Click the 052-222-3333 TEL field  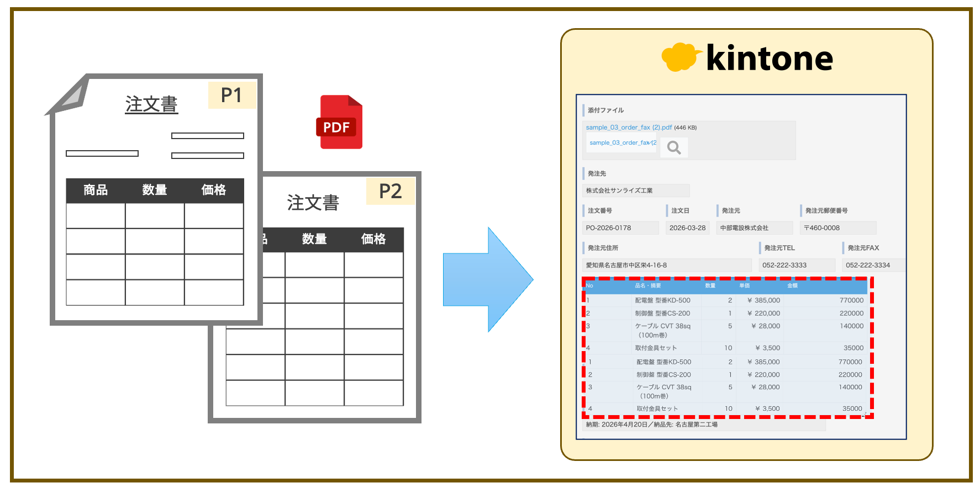pyautogui.click(x=797, y=266)
